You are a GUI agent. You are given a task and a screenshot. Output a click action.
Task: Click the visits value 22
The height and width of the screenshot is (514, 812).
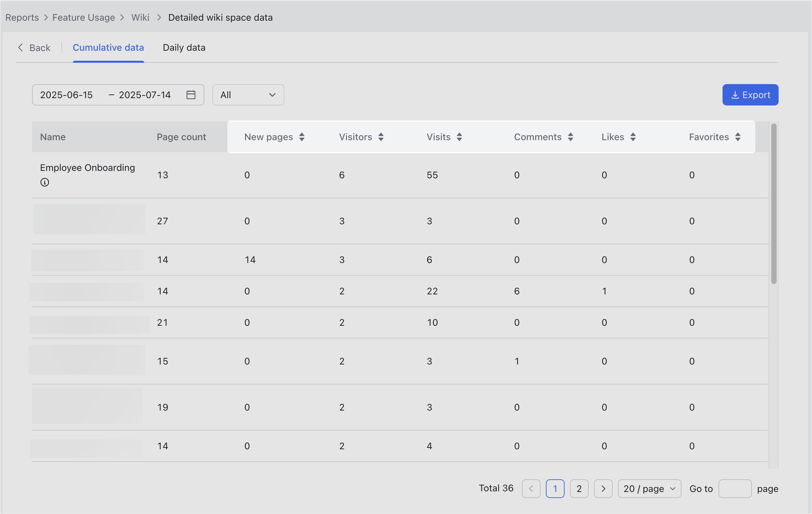pos(432,291)
